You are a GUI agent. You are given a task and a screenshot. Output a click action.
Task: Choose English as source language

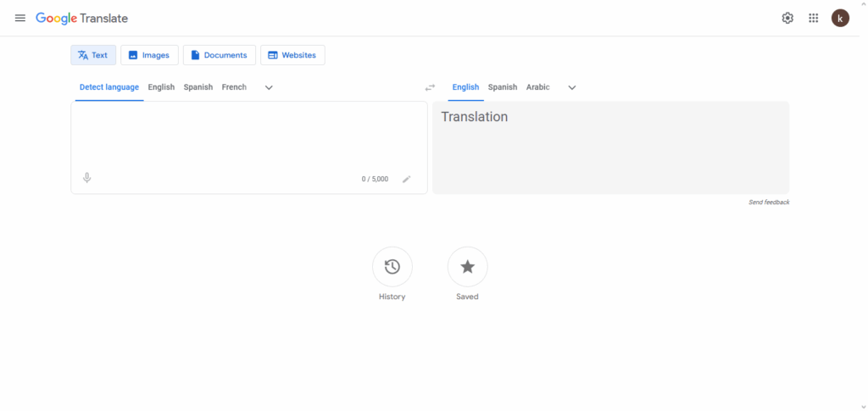coord(161,87)
